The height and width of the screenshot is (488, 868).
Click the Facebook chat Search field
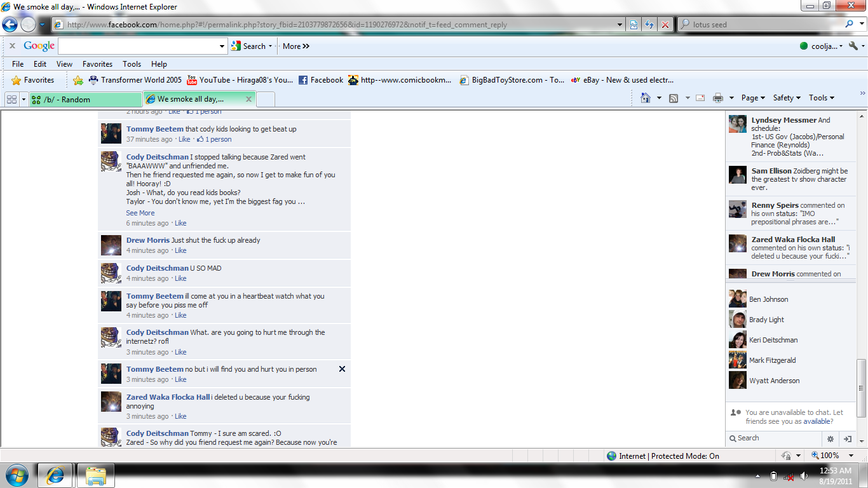coord(773,438)
